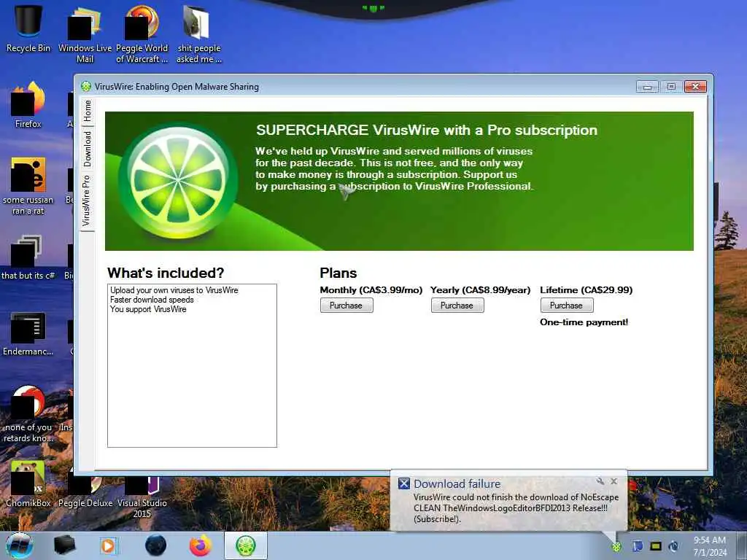Purchase the Lifetime CA$29.99 plan
The image size is (747, 560).
pos(566,306)
